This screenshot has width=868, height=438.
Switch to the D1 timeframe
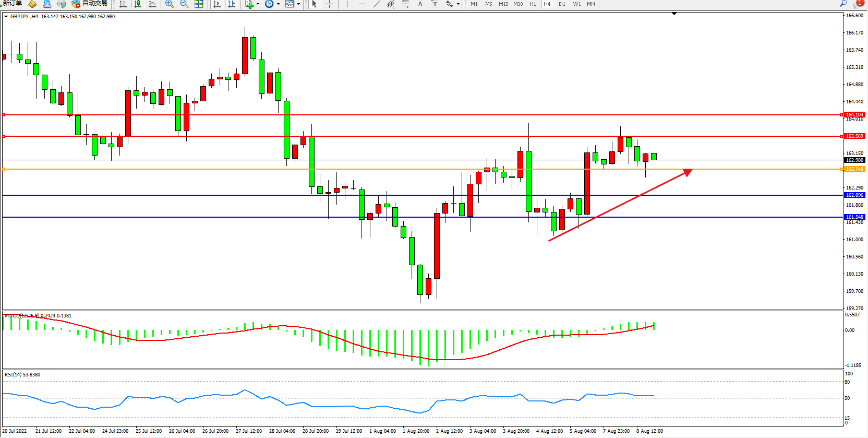[562, 4]
